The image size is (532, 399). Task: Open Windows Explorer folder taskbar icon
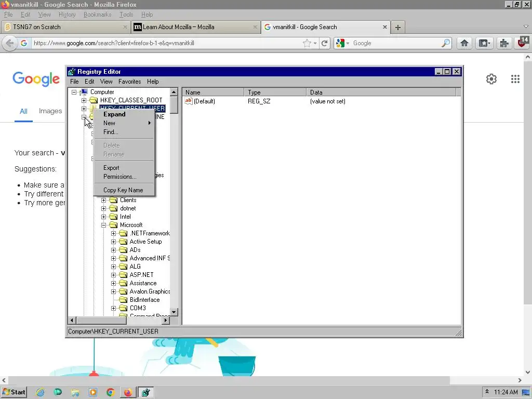pyautogui.click(x=75, y=392)
